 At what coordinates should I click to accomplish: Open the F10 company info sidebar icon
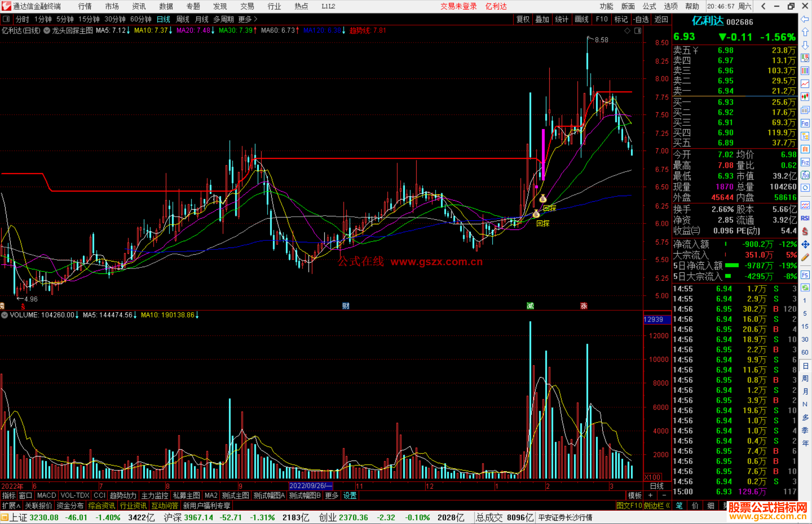point(805,123)
